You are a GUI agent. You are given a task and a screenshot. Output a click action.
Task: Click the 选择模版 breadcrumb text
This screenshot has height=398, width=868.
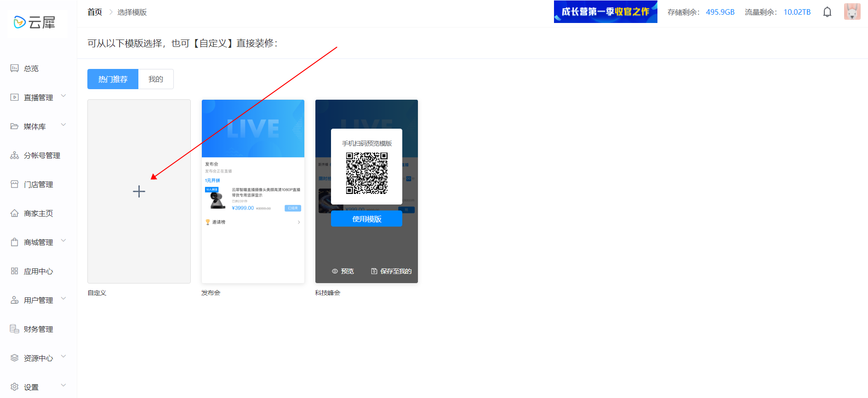(x=132, y=12)
